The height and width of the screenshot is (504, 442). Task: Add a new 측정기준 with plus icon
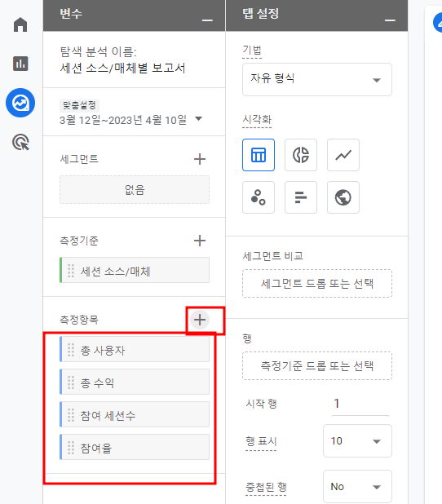200,241
